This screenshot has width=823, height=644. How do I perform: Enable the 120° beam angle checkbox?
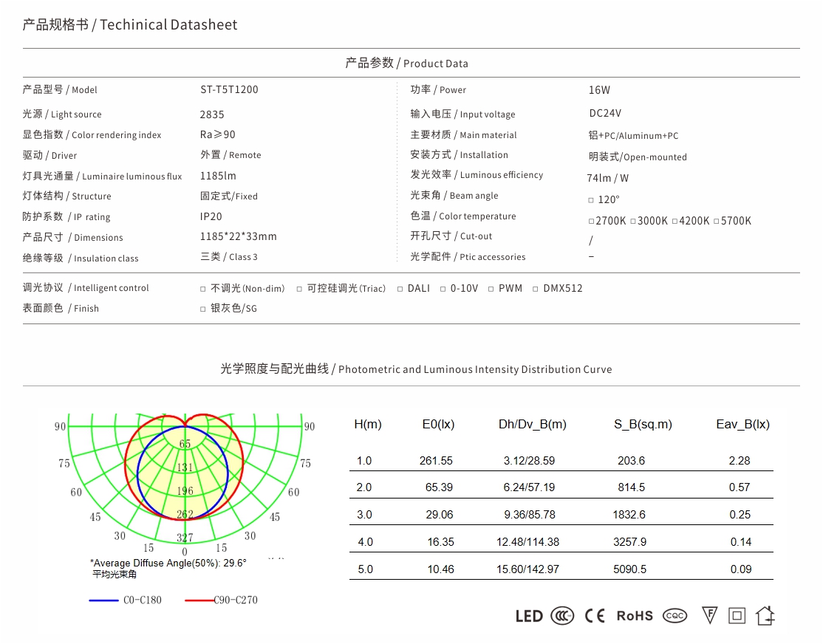click(590, 199)
